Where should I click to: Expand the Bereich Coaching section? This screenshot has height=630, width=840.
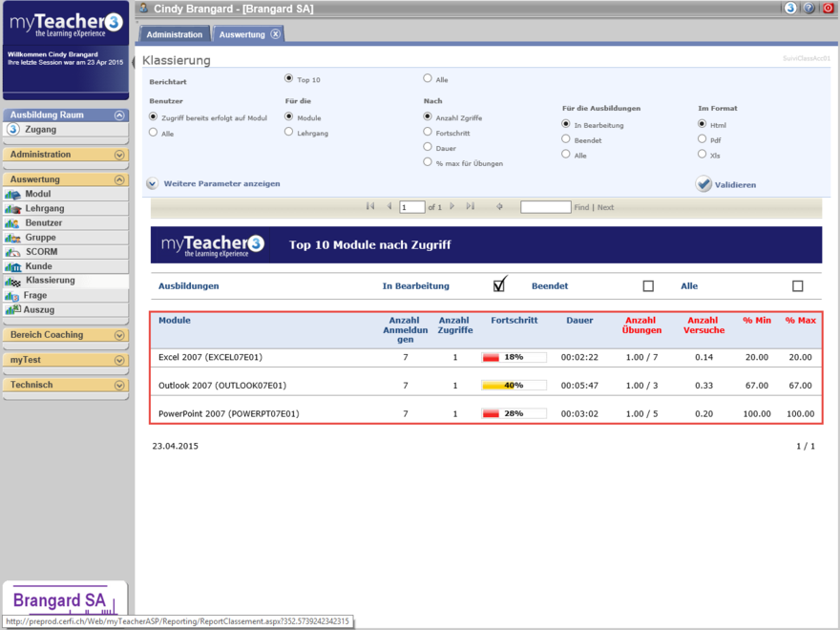pos(119,335)
